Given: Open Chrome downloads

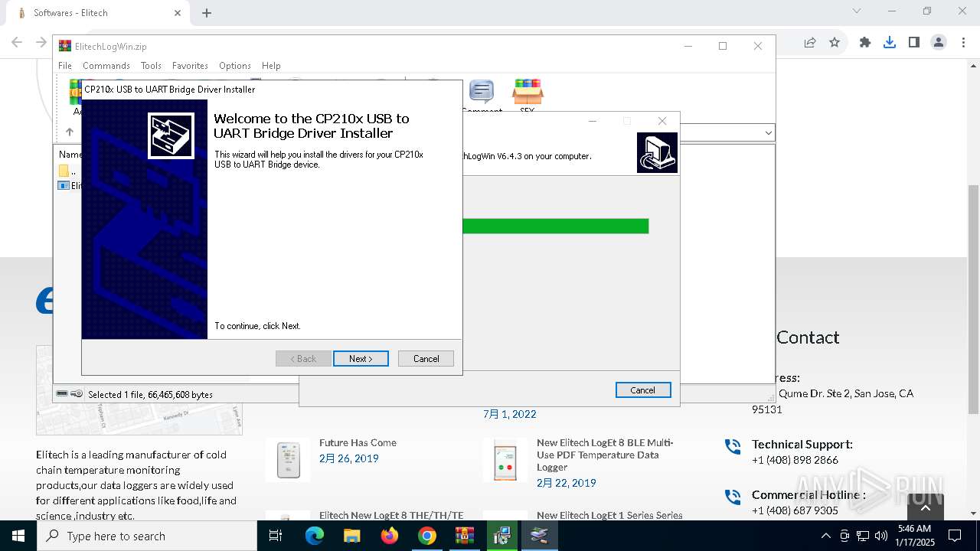Looking at the screenshot, I should click(x=890, y=43).
